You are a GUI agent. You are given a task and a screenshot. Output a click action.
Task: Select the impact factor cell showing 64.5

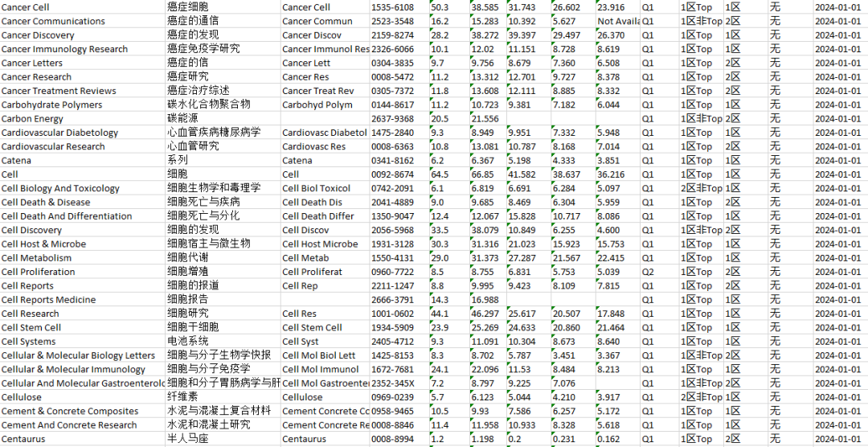coord(440,174)
